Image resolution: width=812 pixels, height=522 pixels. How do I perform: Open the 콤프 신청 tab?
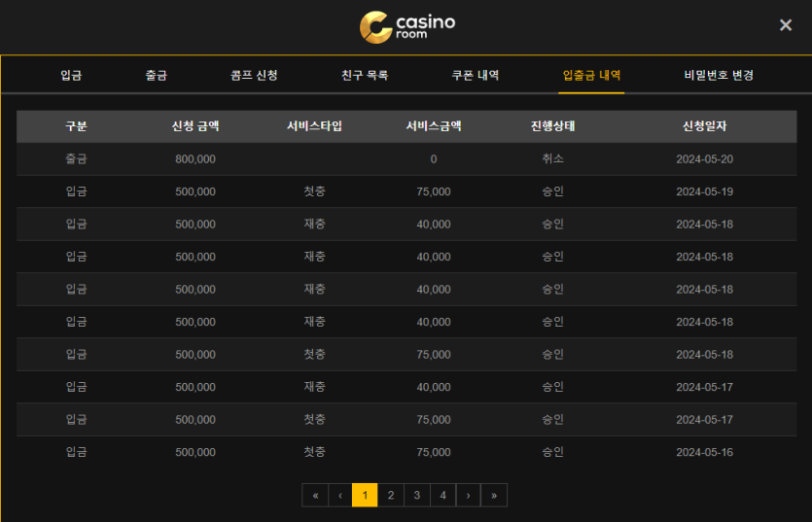pos(254,75)
